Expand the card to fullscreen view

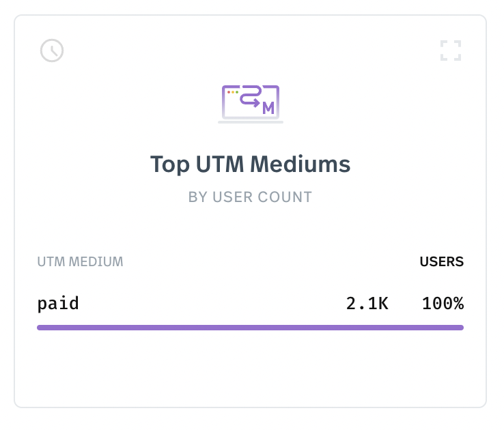coord(450,51)
